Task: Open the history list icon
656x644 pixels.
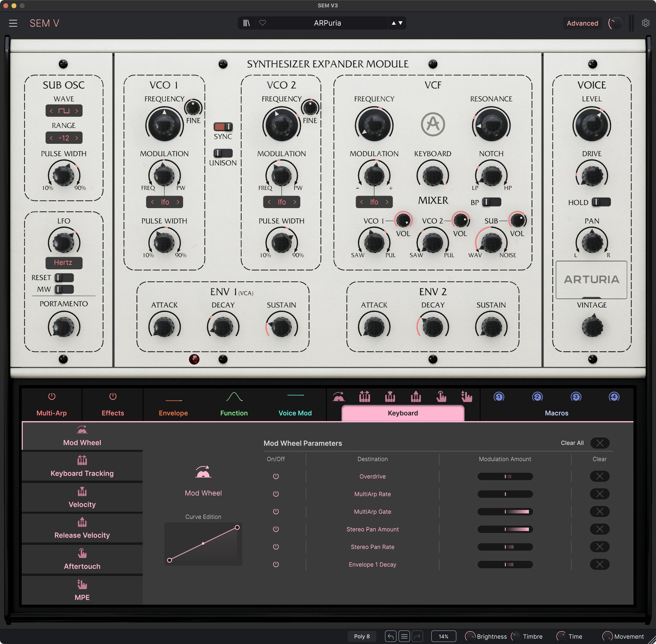Action: pyautogui.click(x=404, y=636)
